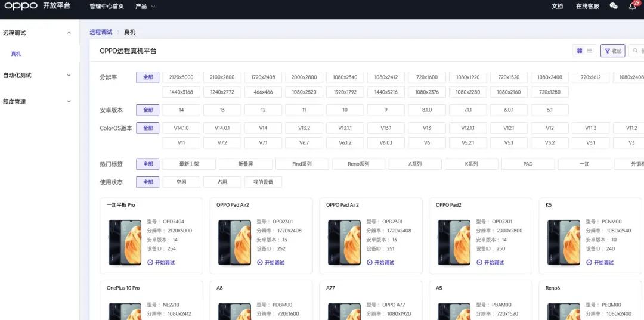Switch to grid card view icon
Viewport: 644px width, 320px height.
pyautogui.click(x=580, y=51)
